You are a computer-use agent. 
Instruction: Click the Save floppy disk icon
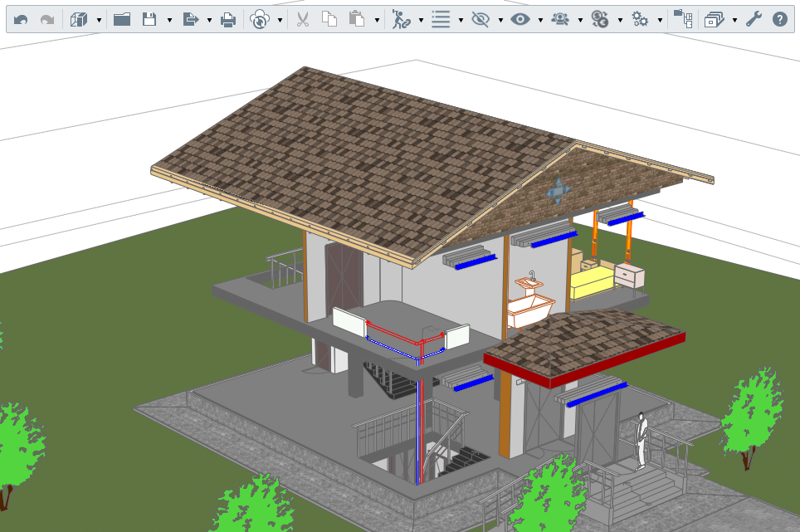point(149,20)
